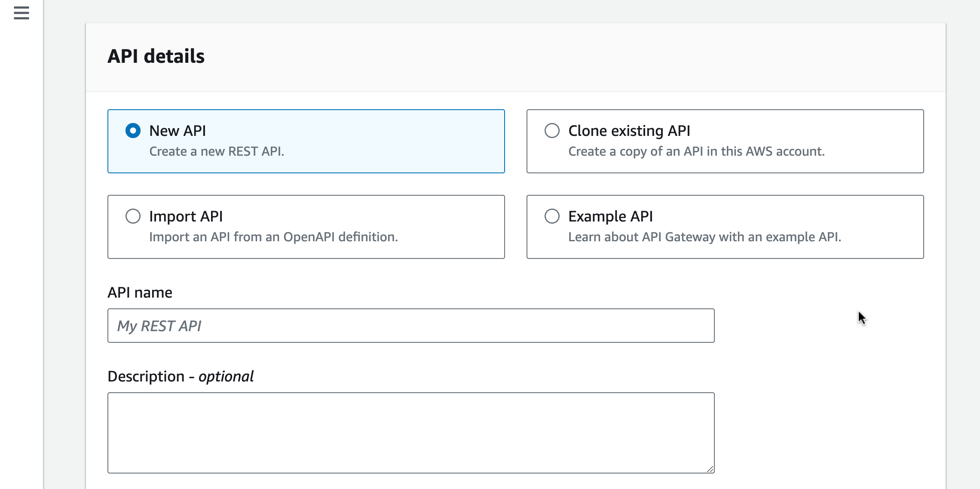Choose the Import API radio option

point(133,216)
